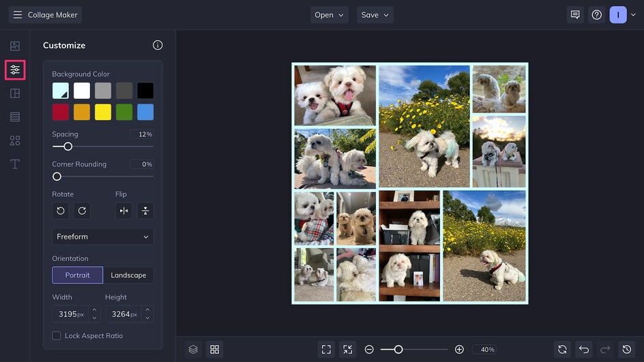Increase Height with the up stepper arrow

click(147, 310)
